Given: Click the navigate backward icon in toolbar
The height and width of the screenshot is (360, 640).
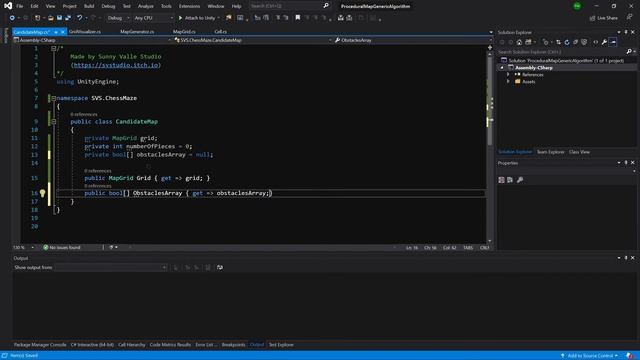Looking at the screenshot, I should [12, 18].
